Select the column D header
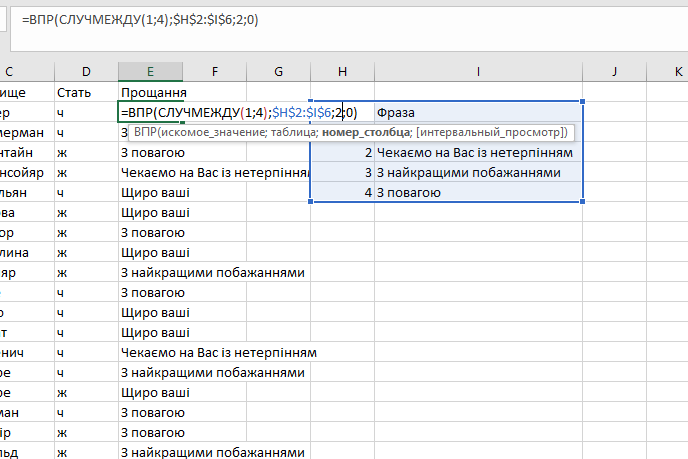Screen dimensions: 688x459 click(x=86, y=71)
